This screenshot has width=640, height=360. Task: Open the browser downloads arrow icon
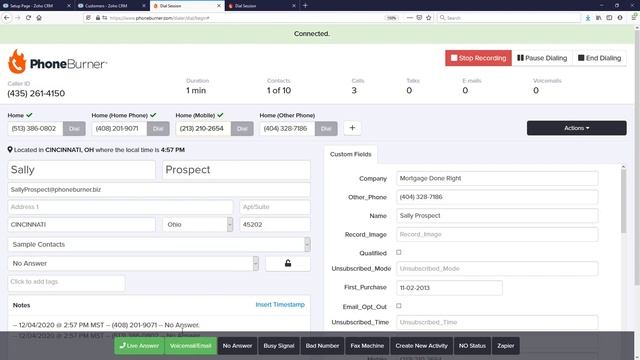588,18
